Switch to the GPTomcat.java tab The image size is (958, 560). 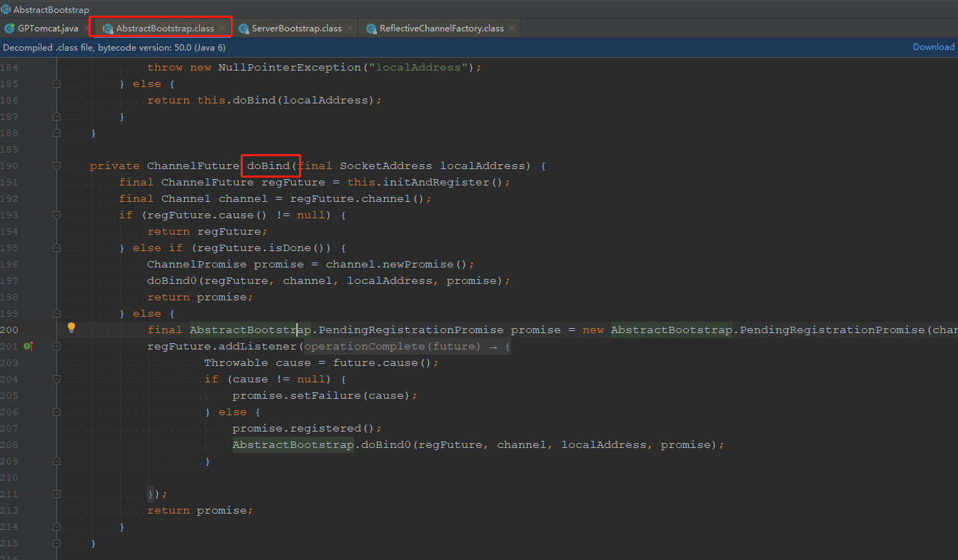(48, 29)
